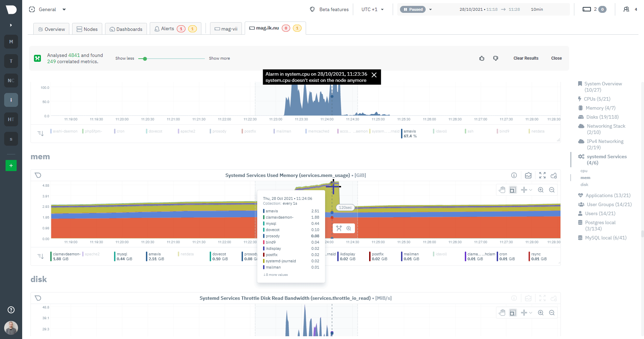Open MySQL local (6/41) section

[602, 238]
